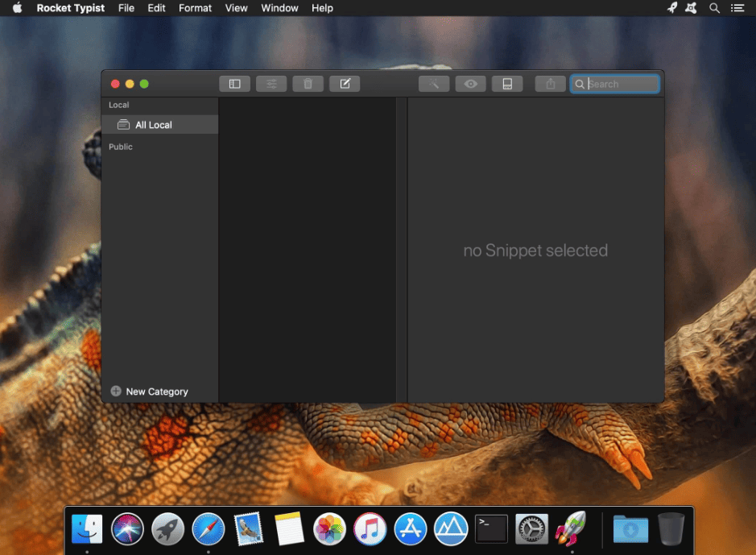Click the device panel toolbar icon
This screenshot has width=756, height=555.
tap(507, 84)
